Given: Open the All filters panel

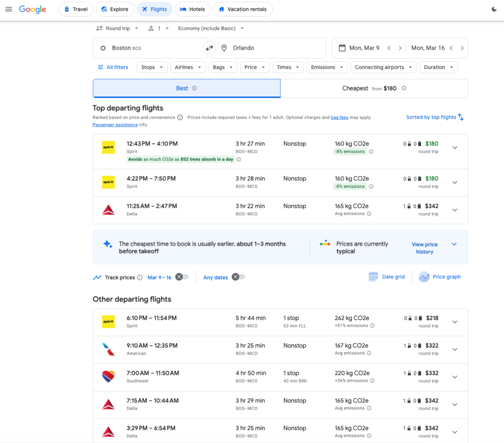Looking at the screenshot, I should click(113, 67).
